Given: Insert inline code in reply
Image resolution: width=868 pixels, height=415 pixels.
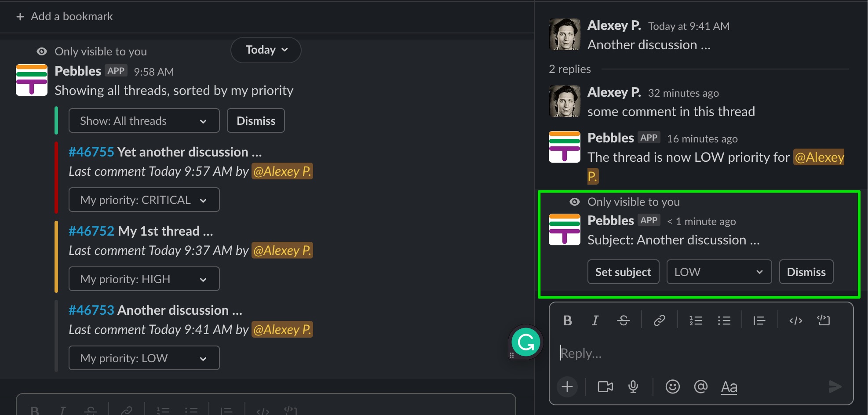Looking at the screenshot, I should pos(795,320).
